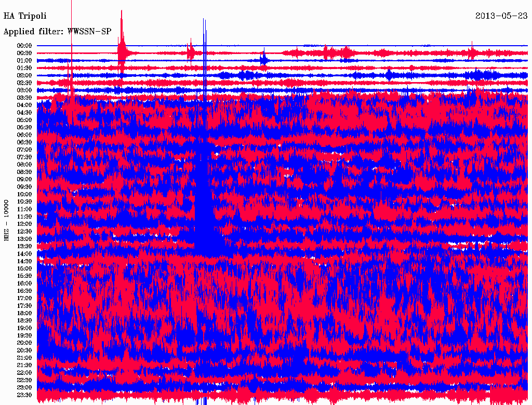This screenshot has height=405, width=532.
Task: Choose the 10:00 time marker
Action: 24,194
